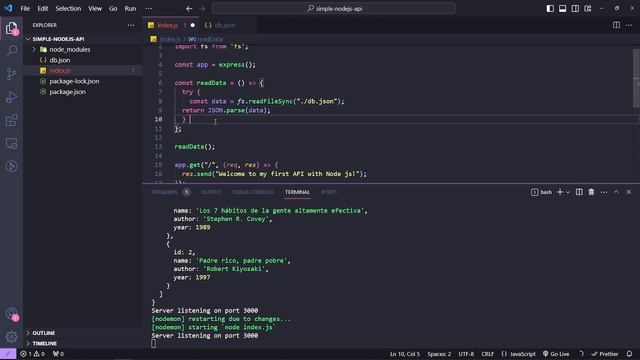640x360 pixels.
Task: Click the unsaved dot on index.js tab
Action: (x=193, y=25)
